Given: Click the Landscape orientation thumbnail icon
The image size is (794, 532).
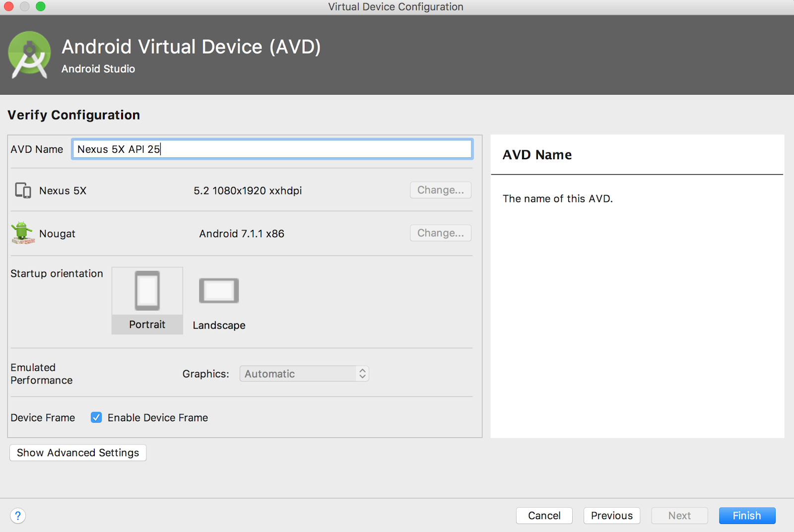Looking at the screenshot, I should click(x=218, y=290).
